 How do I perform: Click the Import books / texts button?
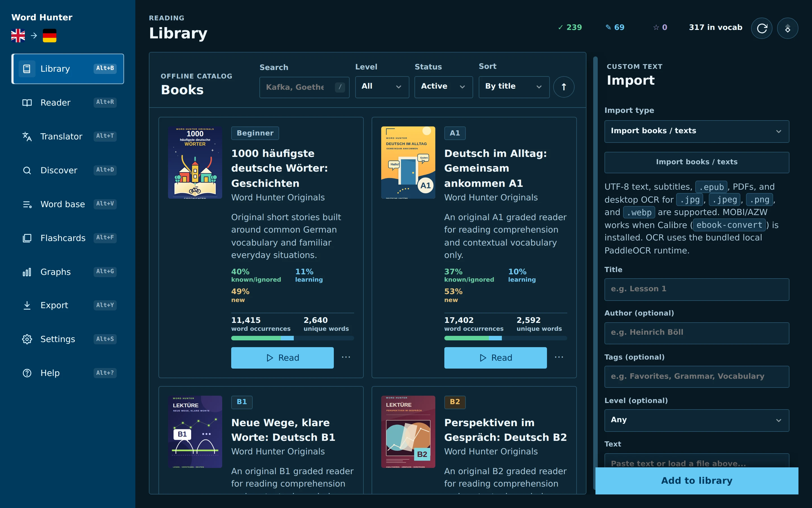pyautogui.click(x=697, y=162)
